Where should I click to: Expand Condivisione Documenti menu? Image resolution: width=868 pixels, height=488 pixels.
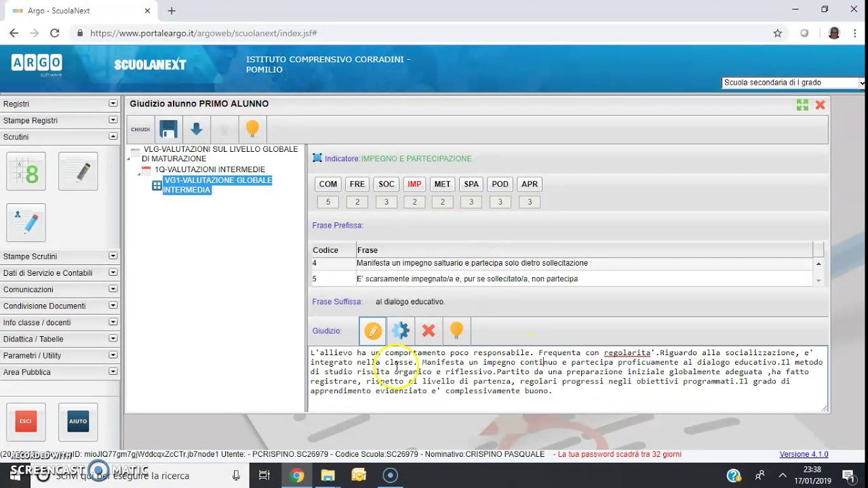pyautogui.click(x=113, y=306)
